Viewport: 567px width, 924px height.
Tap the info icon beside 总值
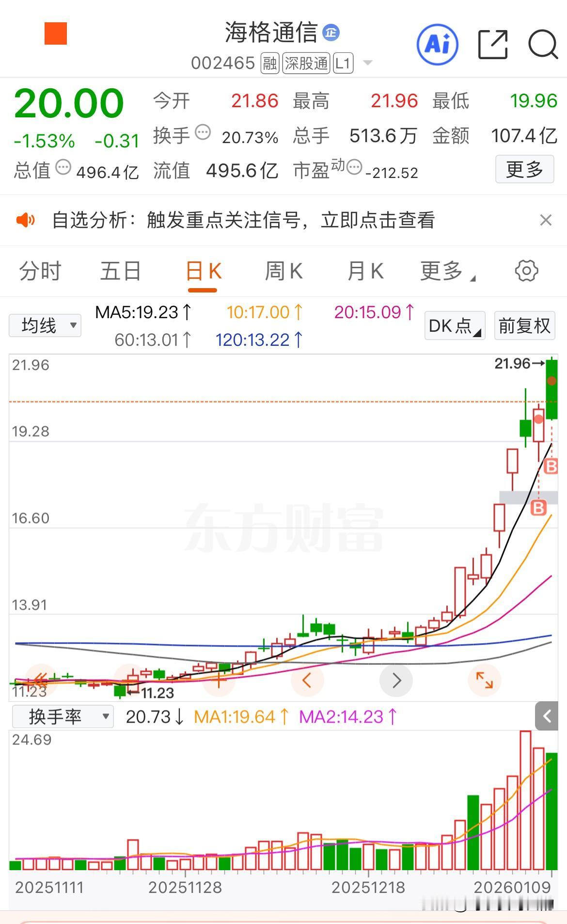click(x=63, y=167)
